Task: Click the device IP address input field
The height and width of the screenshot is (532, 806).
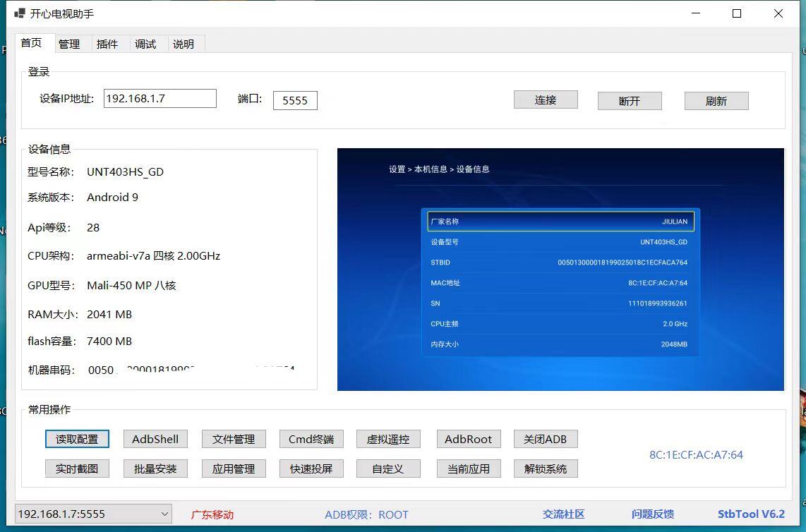Action: pos(160,99)
